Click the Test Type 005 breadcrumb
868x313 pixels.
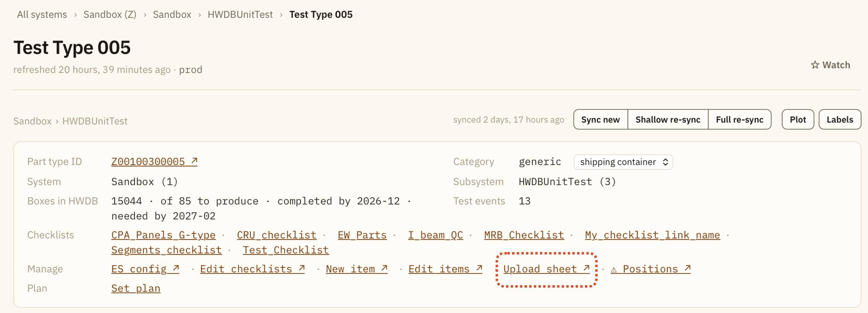click(x=321, y=14)
